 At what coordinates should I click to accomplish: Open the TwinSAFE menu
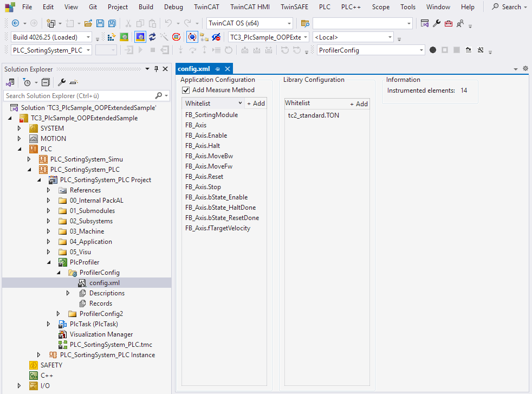pyautogui.click(x=294, y=7)
